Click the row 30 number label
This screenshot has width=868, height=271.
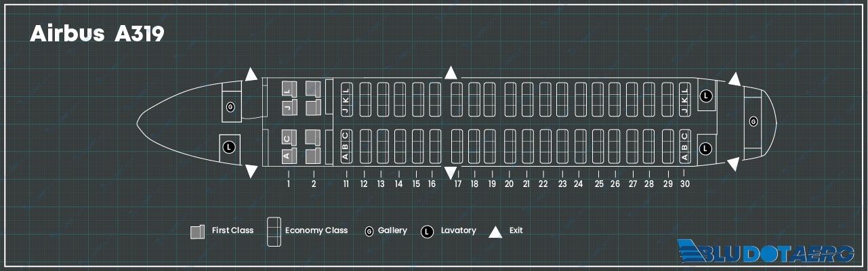[685, 184]
